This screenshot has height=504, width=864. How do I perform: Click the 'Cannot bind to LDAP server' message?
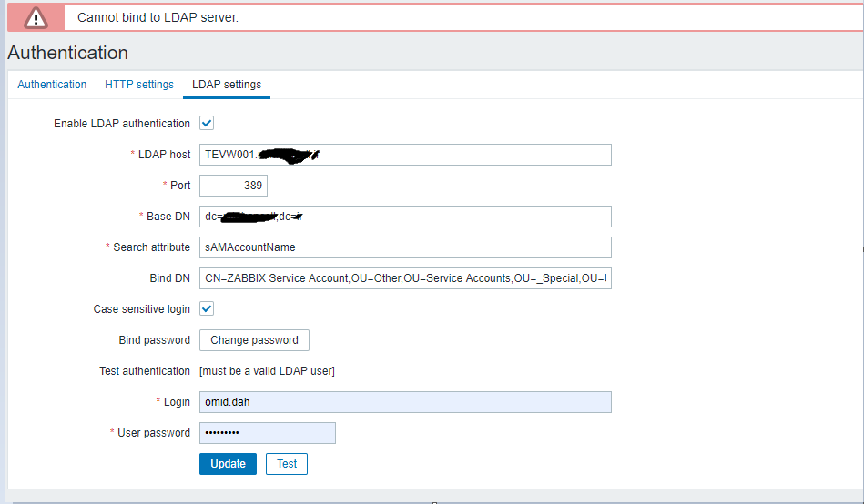158,17
